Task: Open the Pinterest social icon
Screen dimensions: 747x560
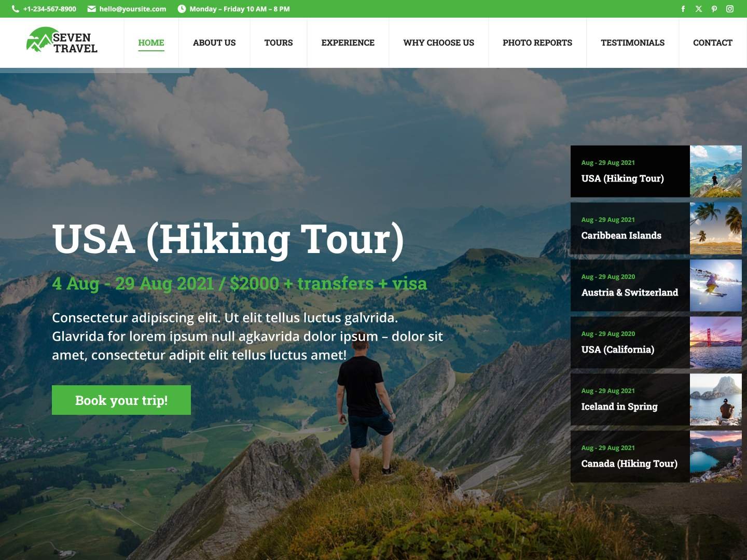Action: (714, 9)
